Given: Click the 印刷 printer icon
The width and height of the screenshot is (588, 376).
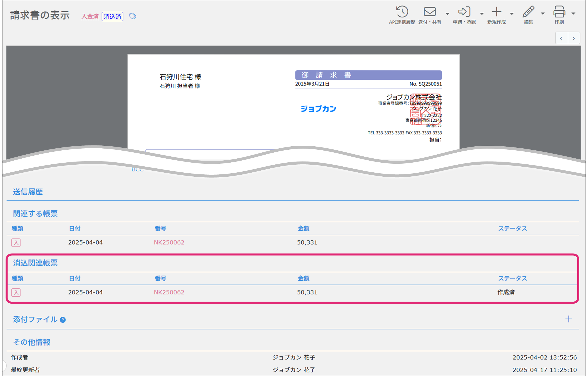Looking at the screenshot, I should [559, 12].
